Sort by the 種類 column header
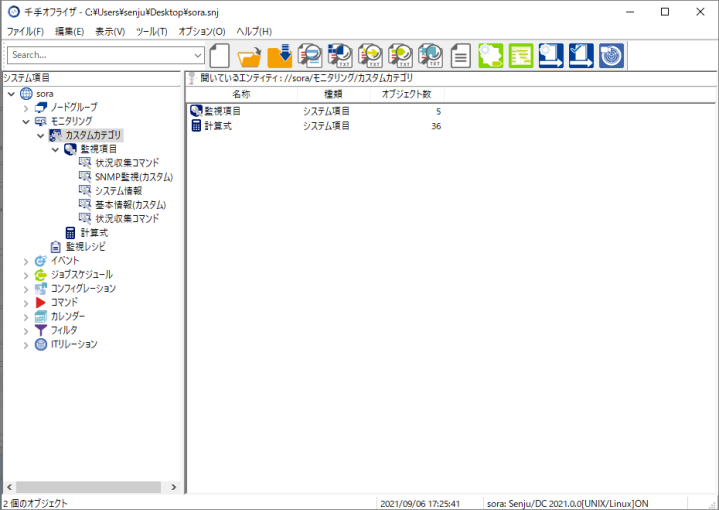The width and height of the screenshot is (719, 510). pyautogui.click(x=333, y=94)
